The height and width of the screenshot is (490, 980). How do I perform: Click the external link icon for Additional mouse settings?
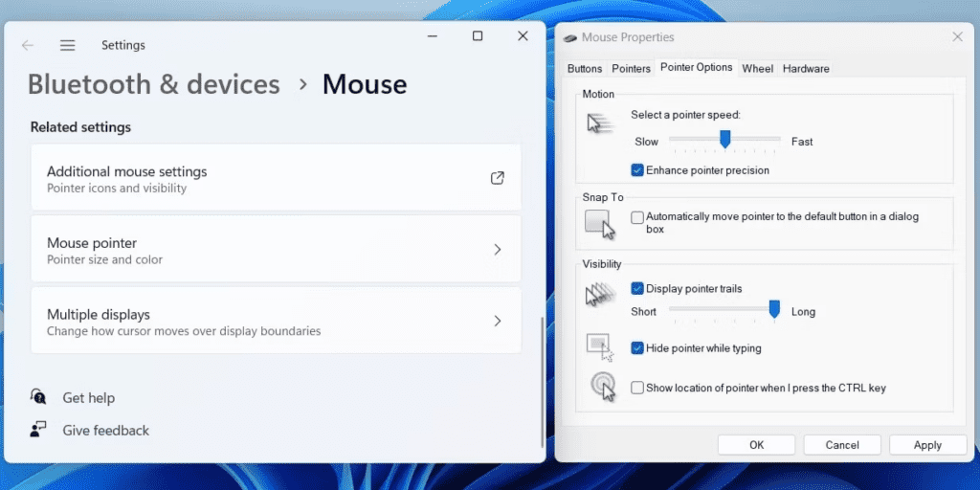coord(497,178)
